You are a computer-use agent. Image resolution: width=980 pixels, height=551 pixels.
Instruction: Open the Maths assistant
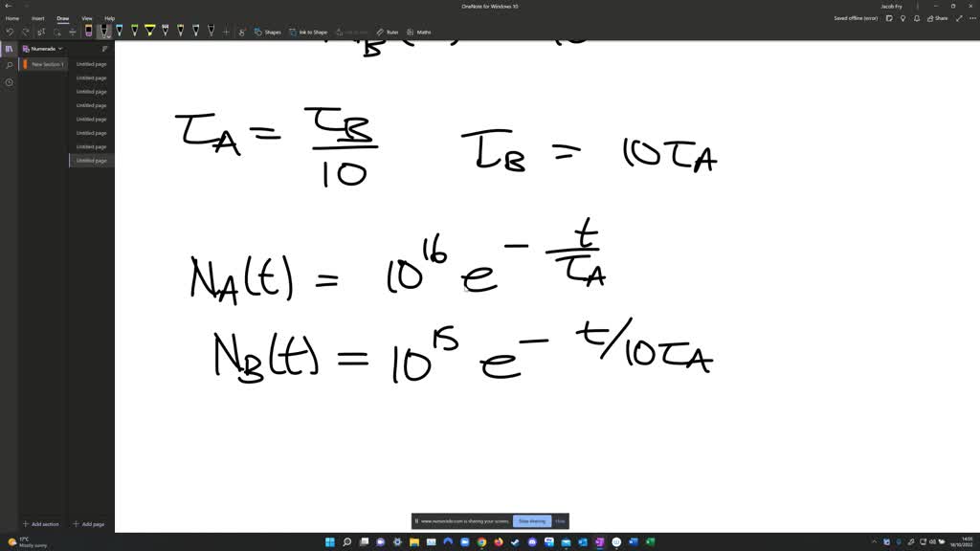click(x=421, y=32)
